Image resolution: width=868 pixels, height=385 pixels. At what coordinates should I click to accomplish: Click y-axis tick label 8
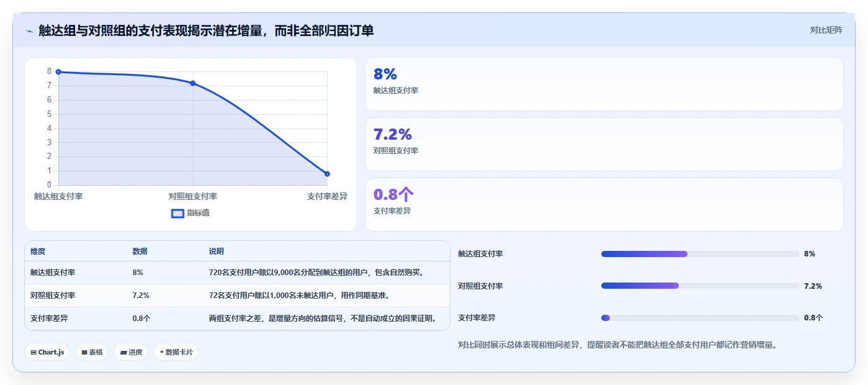tap(49, 71)
